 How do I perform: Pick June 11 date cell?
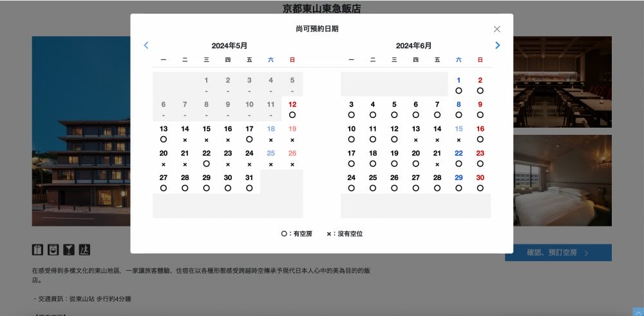(x=372, y=133)
